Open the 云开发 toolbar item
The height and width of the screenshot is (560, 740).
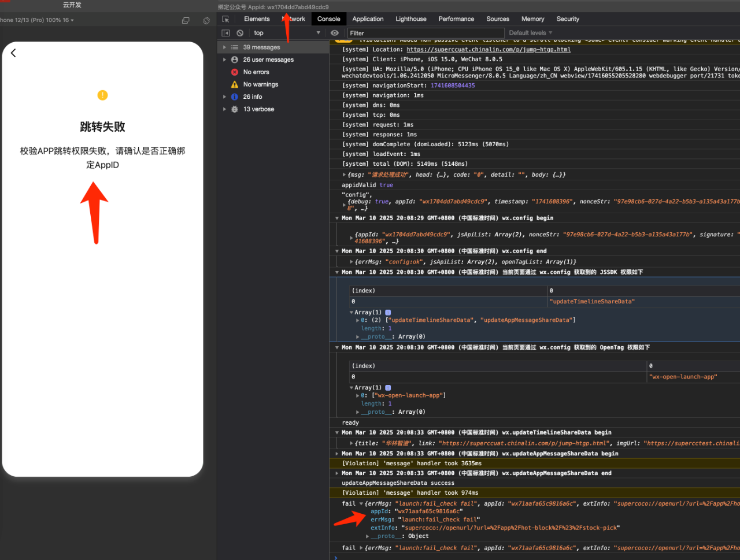point(72,5)
